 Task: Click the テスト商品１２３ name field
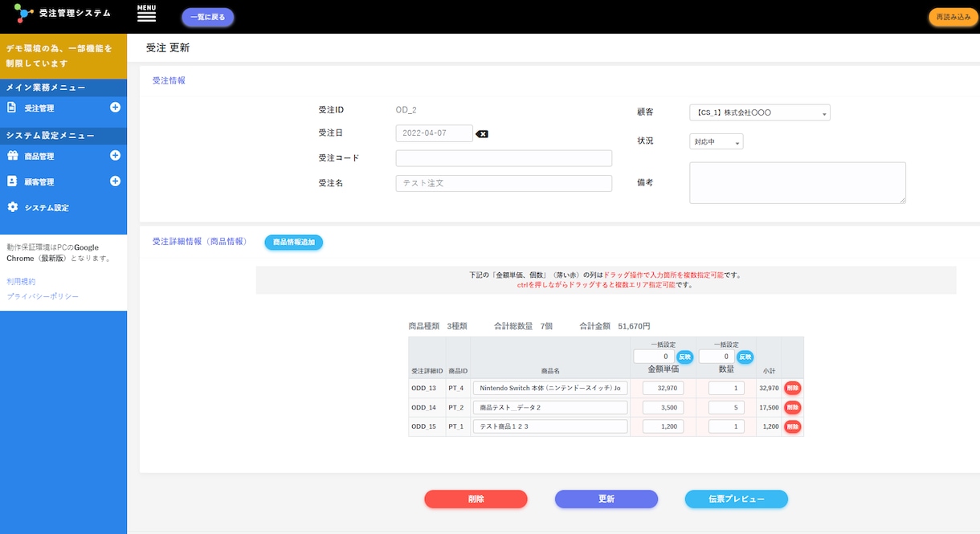(x=550, y=426)
